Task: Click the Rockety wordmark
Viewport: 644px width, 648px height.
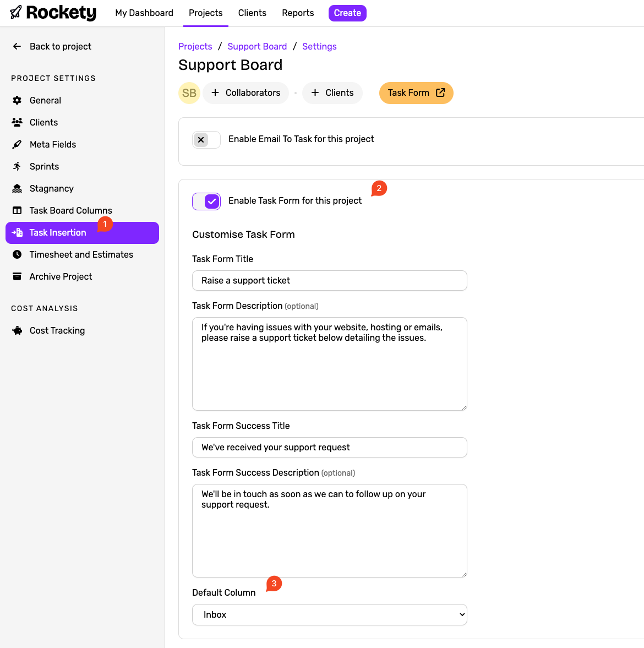Action: click(x=61, y=13)
